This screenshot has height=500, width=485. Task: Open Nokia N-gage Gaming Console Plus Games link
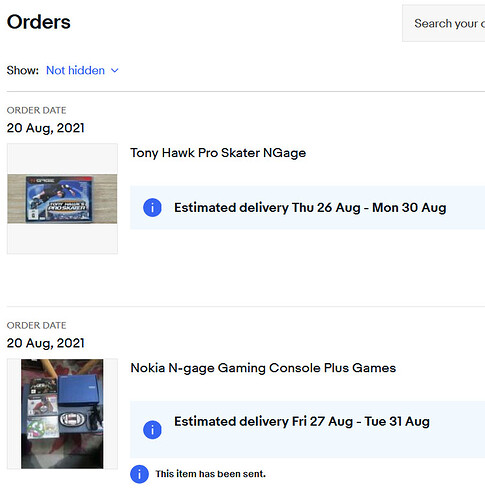263,368
